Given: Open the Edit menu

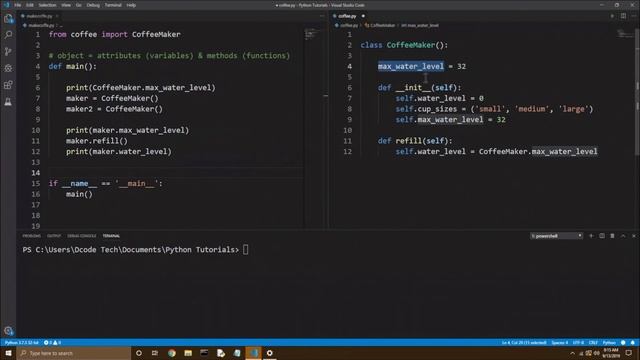Looking at the screenshot, I should coord(30,5).
